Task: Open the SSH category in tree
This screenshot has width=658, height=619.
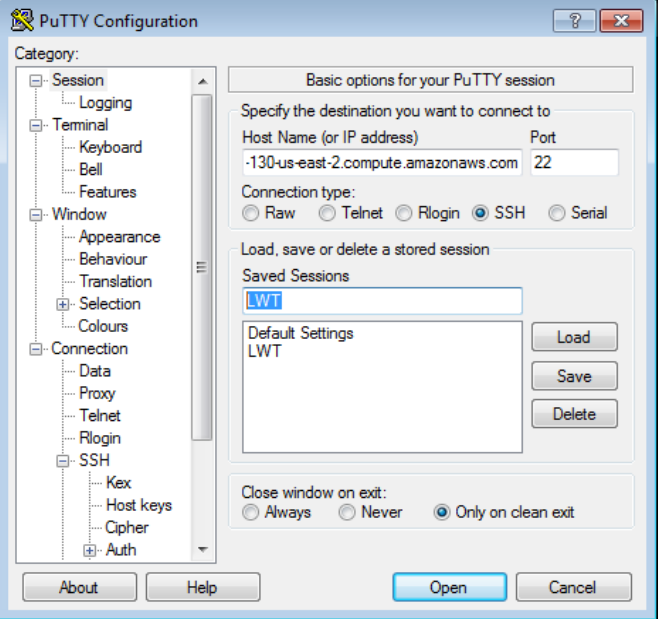Action: point(94,460)
